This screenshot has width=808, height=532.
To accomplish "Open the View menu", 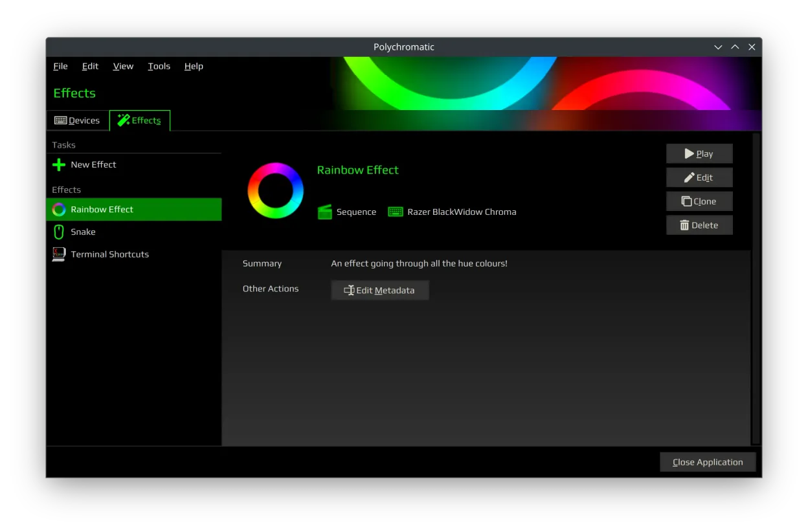I will point(123,66).
